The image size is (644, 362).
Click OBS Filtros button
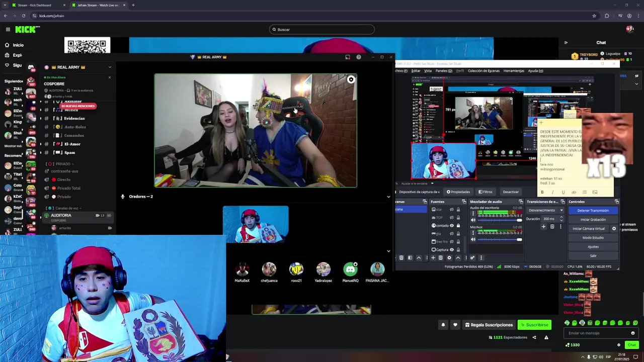pyautogui.click(x=486, y=192)
